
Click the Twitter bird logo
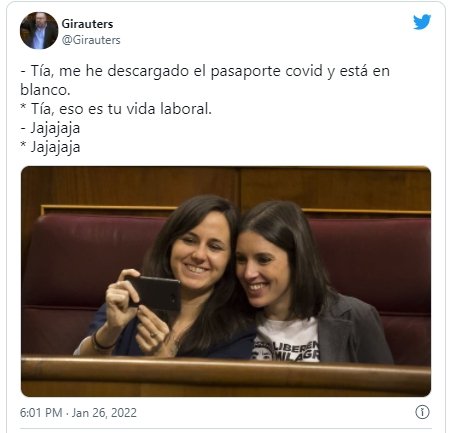(422, 22)
